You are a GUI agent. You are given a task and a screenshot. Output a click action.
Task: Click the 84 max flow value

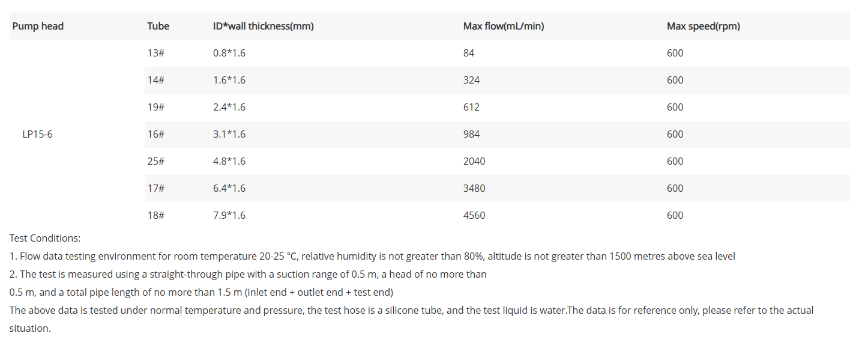(x=469, y=53)
